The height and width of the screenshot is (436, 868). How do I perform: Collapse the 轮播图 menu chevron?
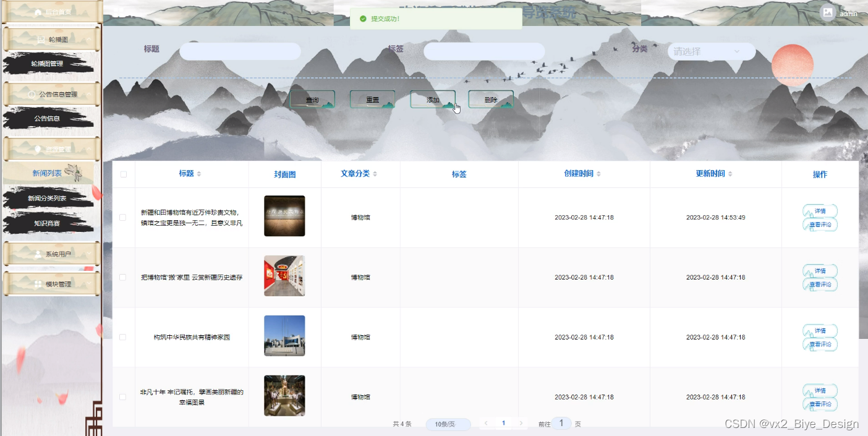[90, 39]
